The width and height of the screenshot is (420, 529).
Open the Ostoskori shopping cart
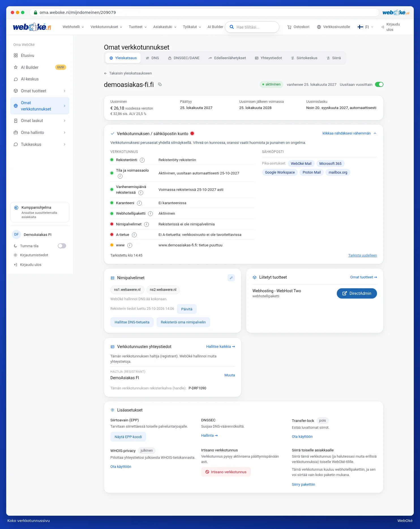pyautogui.click(x=298, y=27)
